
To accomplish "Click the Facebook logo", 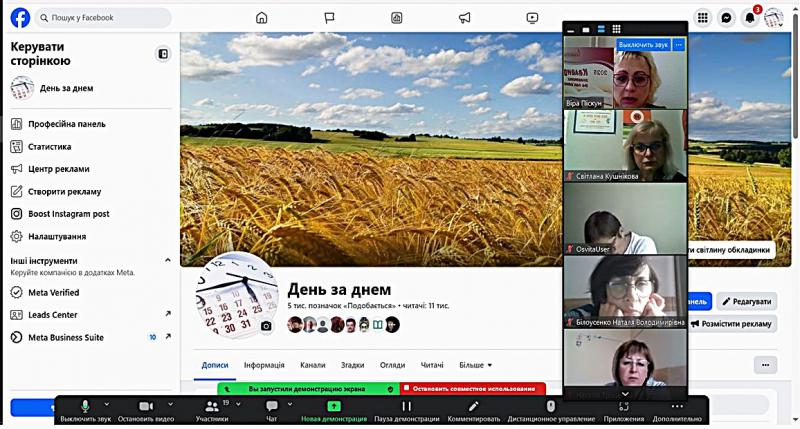I will 20,18.
